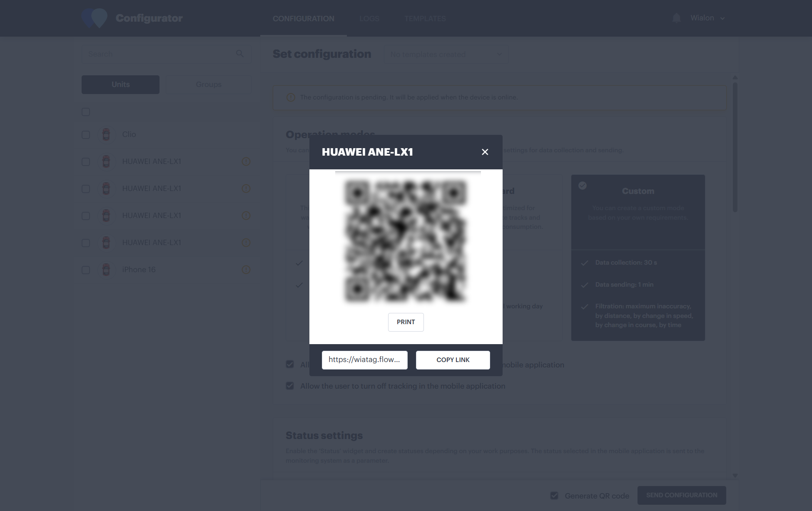The width and height of the screenshot is (812, 511).
Task: Uncheck Generate QR code checkbox
Action: tap(554, 496)
